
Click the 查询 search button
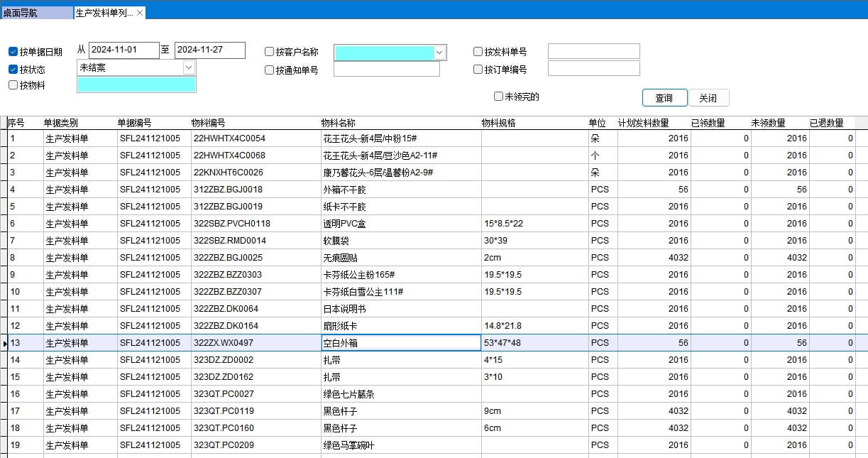(664, 98)
